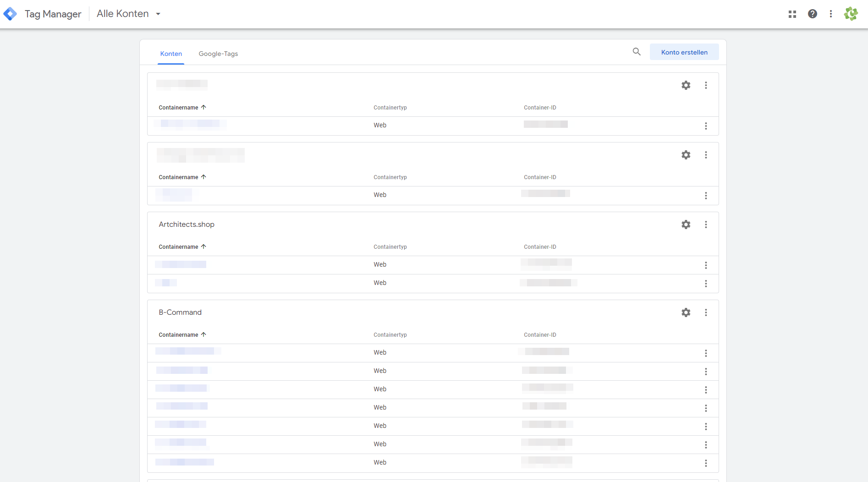Click Container-ID header in B-Command table
The width and height of the screenshot is (868, 482).
(540, 335)
